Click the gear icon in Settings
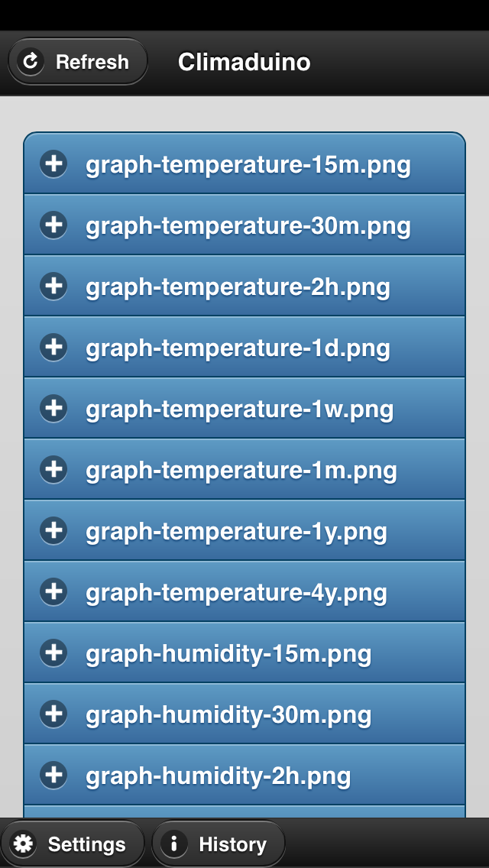 [x=23, y=844]
